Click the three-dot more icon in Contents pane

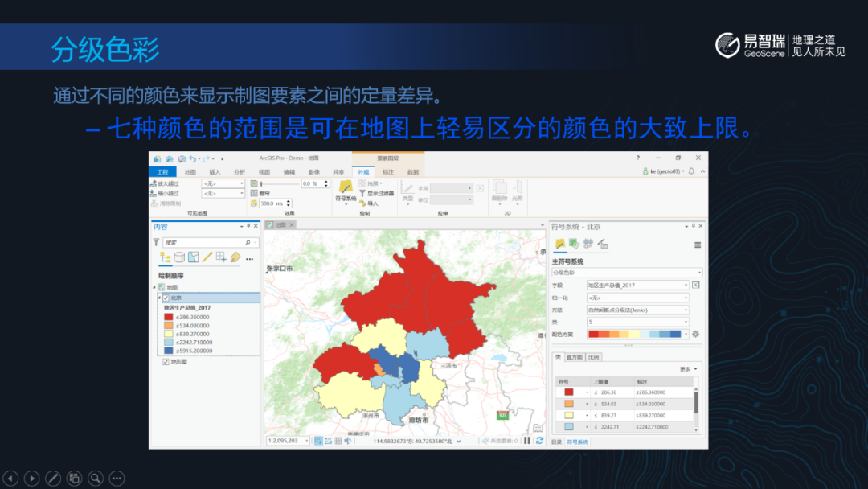250,258
